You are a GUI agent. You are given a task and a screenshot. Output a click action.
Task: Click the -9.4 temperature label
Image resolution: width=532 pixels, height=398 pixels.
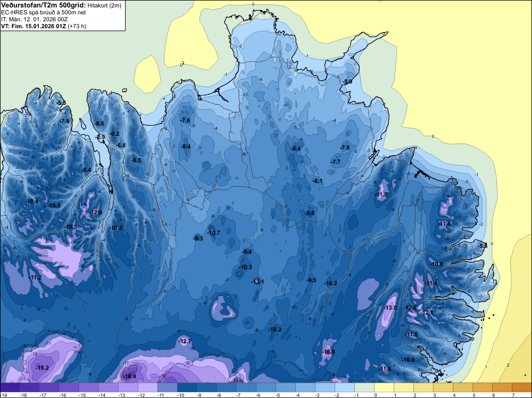pyautogui.click(x=246, y=252)
